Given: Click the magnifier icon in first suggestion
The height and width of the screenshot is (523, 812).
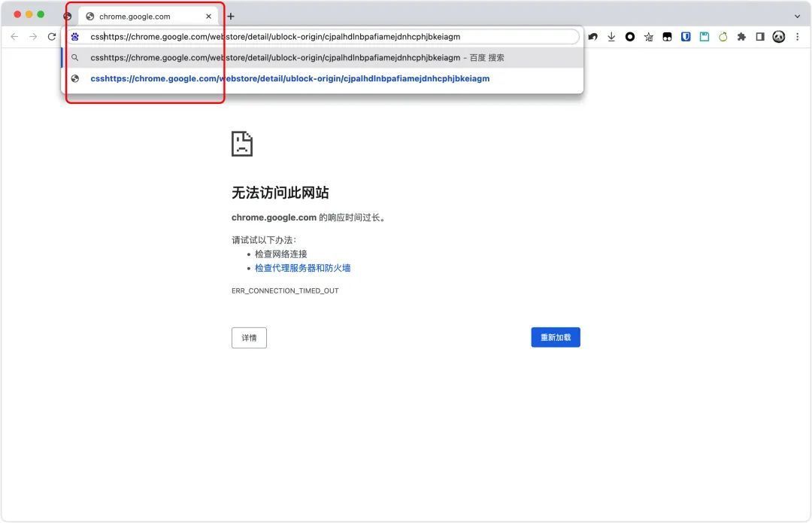Looking at the screenshot, I should [75, 57].
